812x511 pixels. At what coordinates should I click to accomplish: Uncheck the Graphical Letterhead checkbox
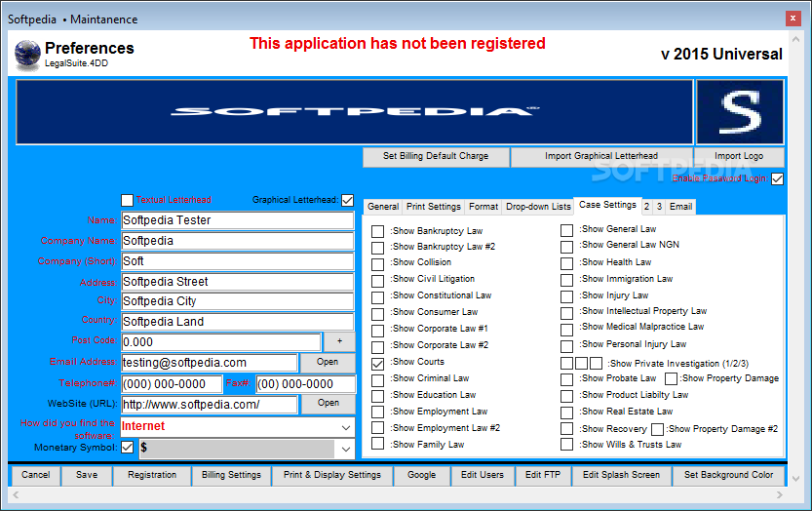347,200
